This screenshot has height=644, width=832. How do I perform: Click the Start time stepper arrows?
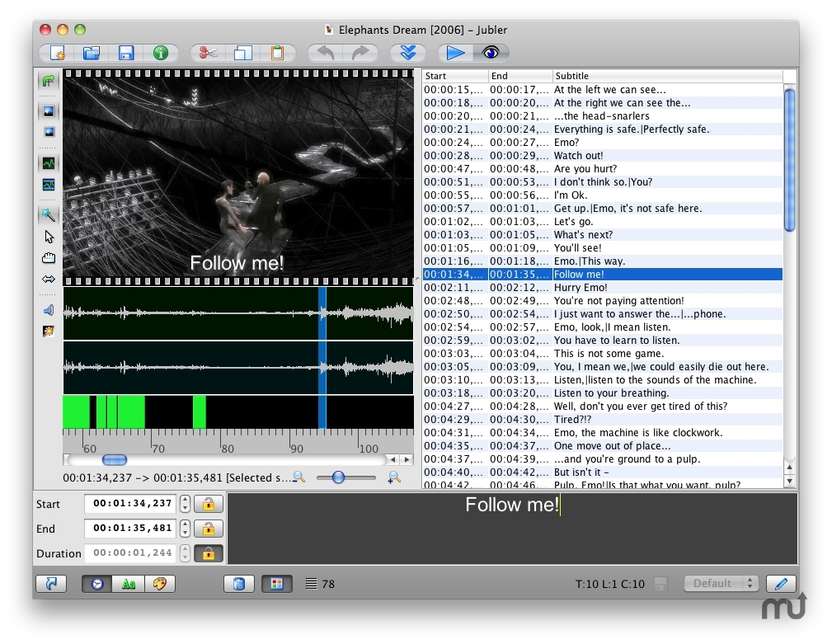pyautogui.click(x=185, y=504)
